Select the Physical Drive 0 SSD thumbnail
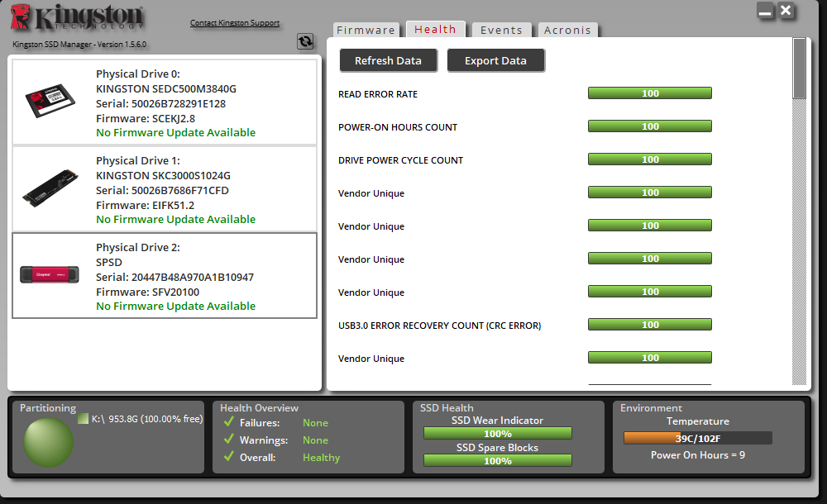This screenshot has height=504, width=827. coord(50,100)
